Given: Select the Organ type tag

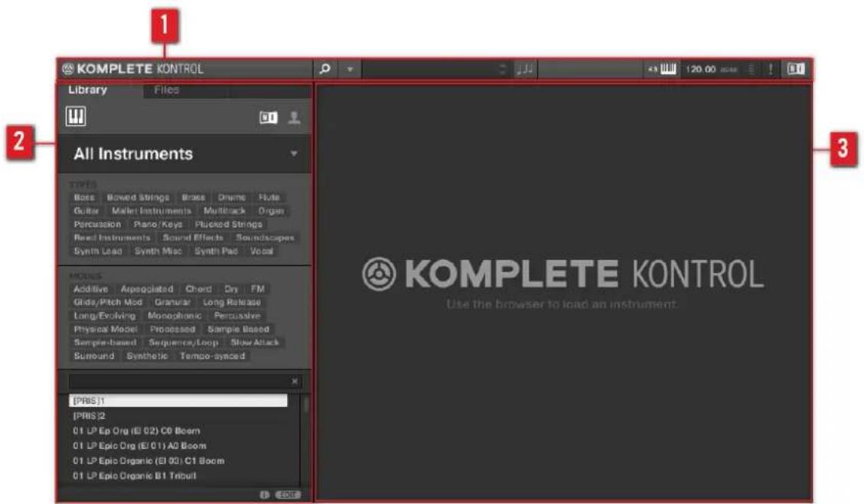Looking at the screenshot, I should (x=271, y=210).
